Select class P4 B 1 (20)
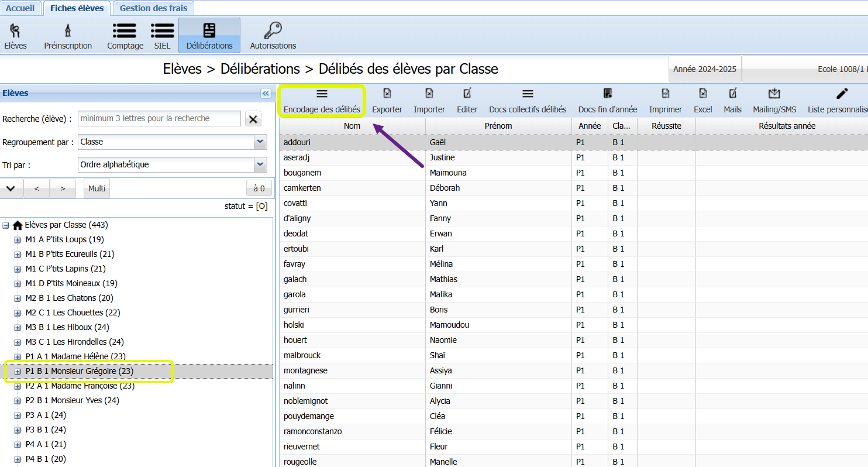The height and width of the screenshot is (467, 868). pos(46,459)
